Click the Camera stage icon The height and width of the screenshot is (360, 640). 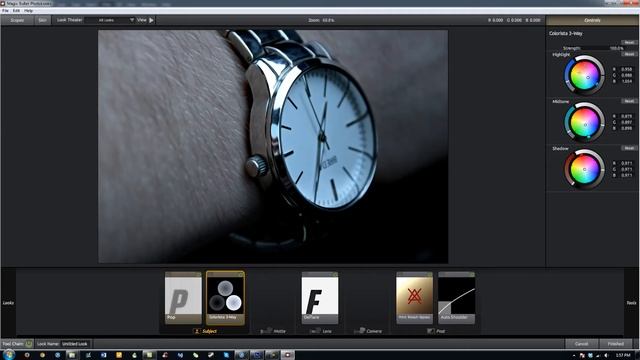tap(359, 331)
